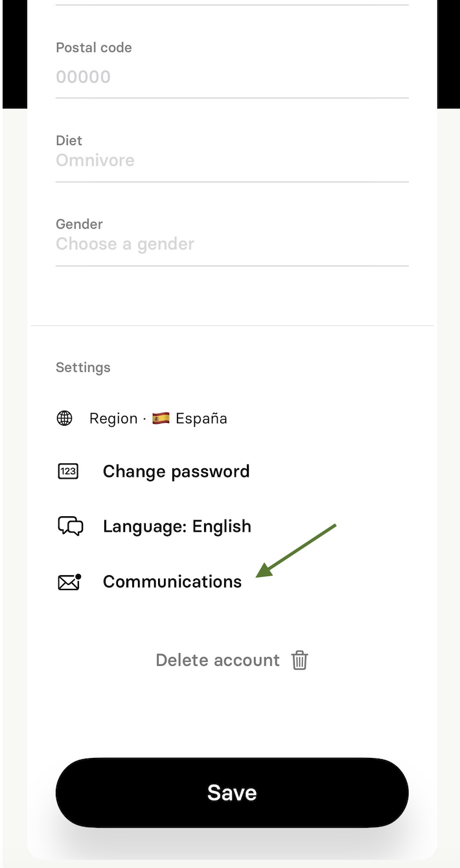The image size is (460, 868).
Task: Click the trash can icon
Action: pyautogui.click(x=299, y=660)
